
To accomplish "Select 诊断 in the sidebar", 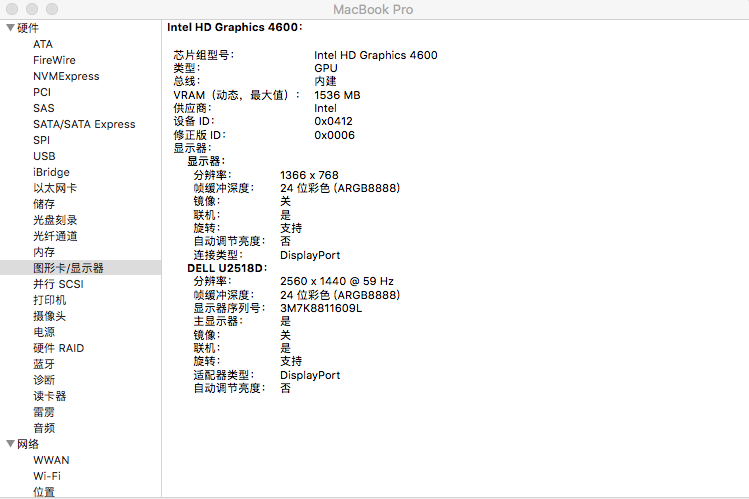I will 44,380.
